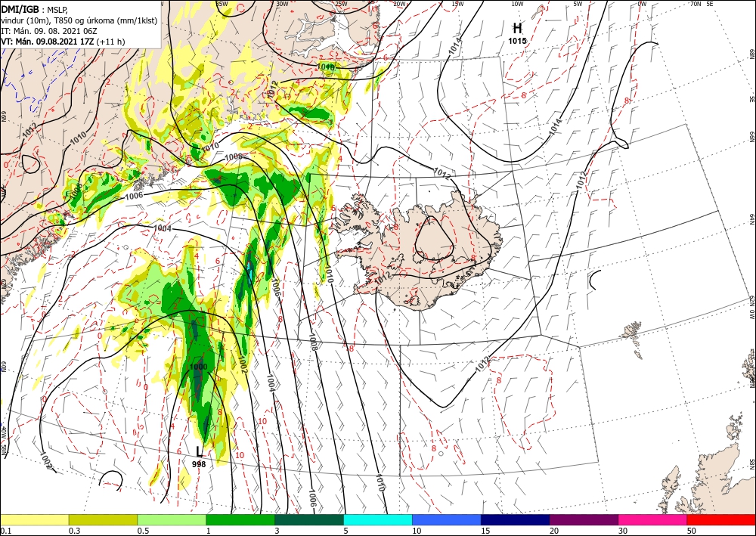756x536 pixels.
Task: Pick the dark green 3–5 legend color
Action: click(x=309, y=519)
